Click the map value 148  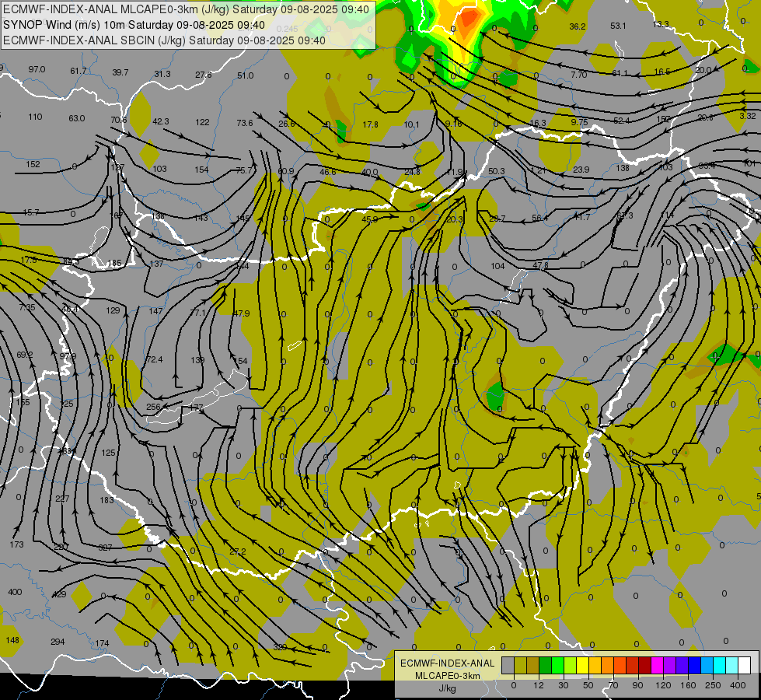(12, 640)
